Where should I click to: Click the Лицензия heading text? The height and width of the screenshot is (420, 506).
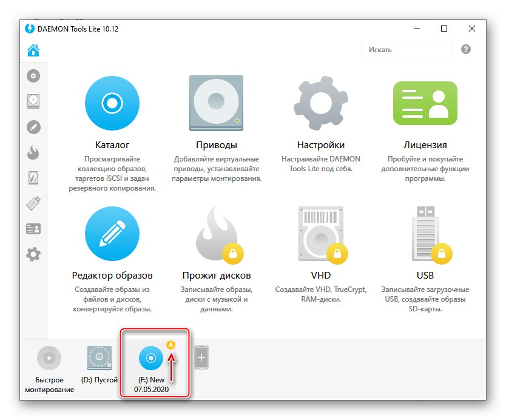pos(425,145)
